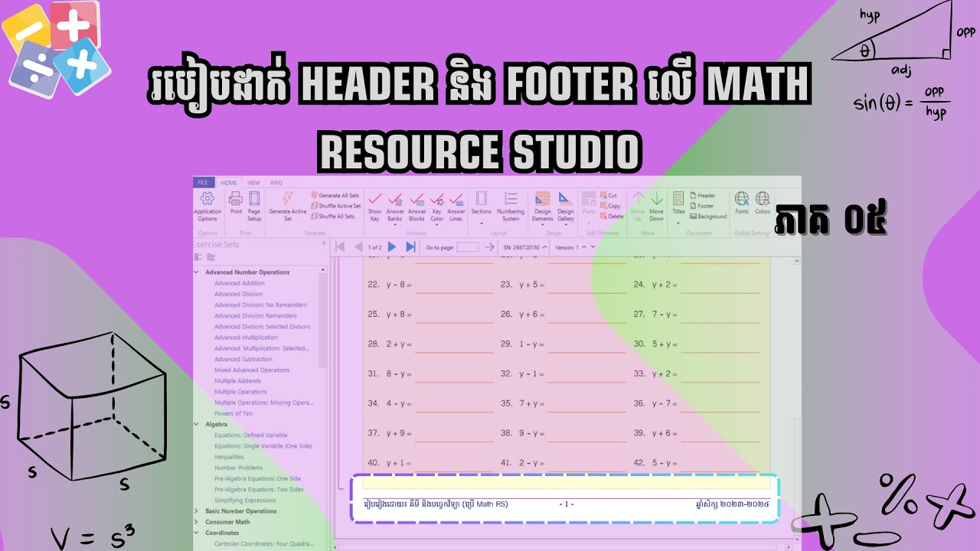Click the Copy button
Image resolution: width=980 pixels, height=551 pixels.
[610, 206]
